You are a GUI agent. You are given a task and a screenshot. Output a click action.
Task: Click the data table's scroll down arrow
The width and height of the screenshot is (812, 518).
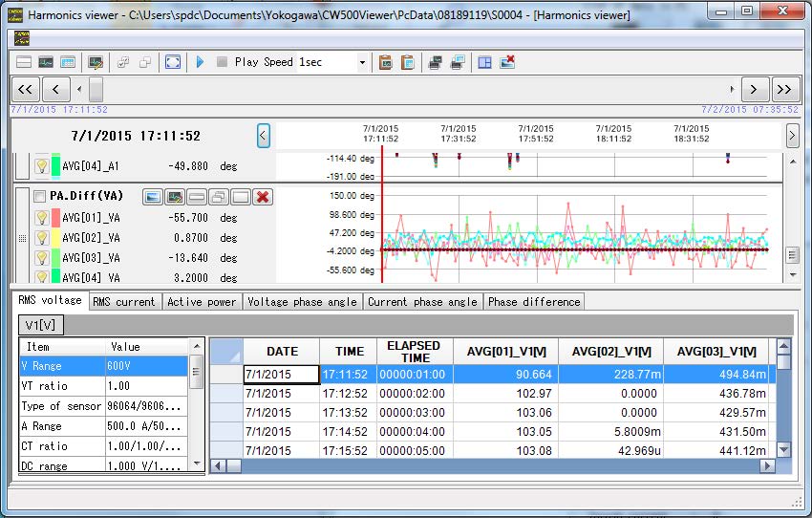[x=784, y=450]
